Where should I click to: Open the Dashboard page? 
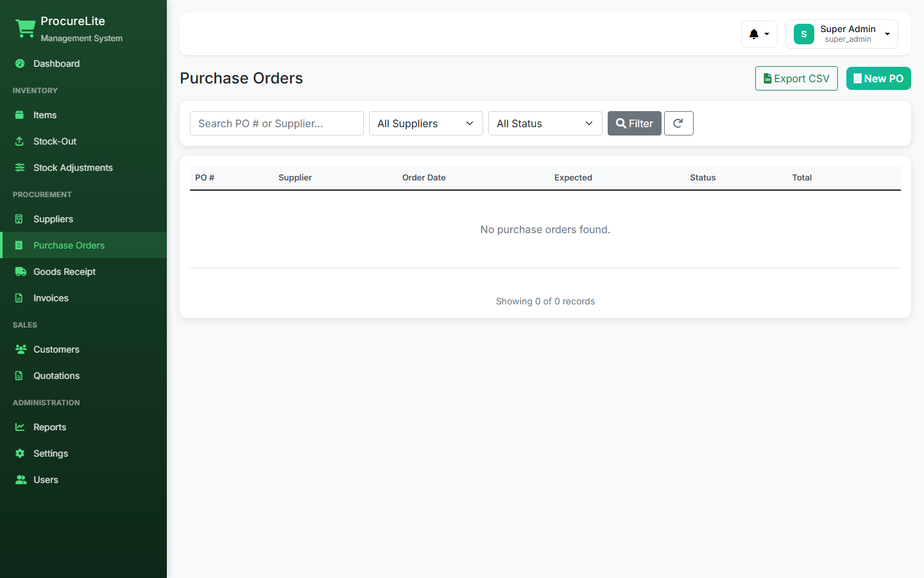[x=83, y=64]
